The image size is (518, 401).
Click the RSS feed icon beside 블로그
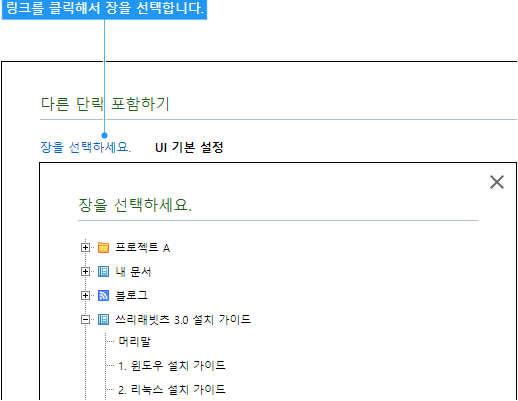click(103, 296)
